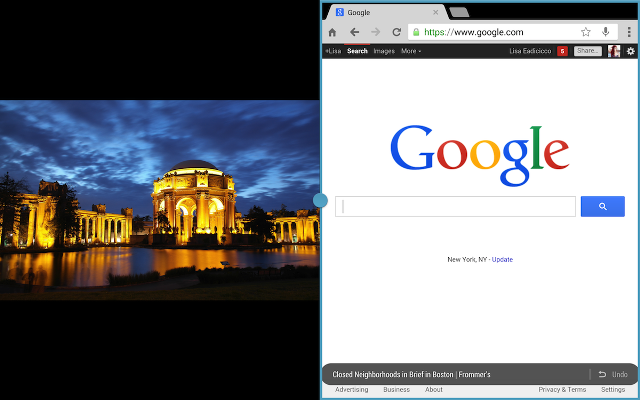Image resolution: width=640 pixels, height=400 pixels.
Task: Reload the Google page
Action: [396, 32]
